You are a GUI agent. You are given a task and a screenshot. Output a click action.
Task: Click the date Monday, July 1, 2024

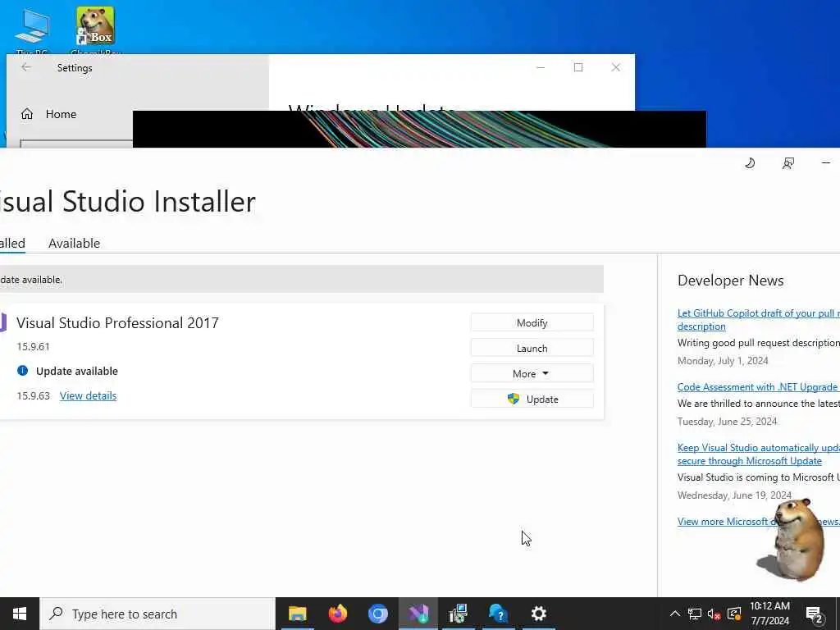pyautogui.click(x=723, y=361)
